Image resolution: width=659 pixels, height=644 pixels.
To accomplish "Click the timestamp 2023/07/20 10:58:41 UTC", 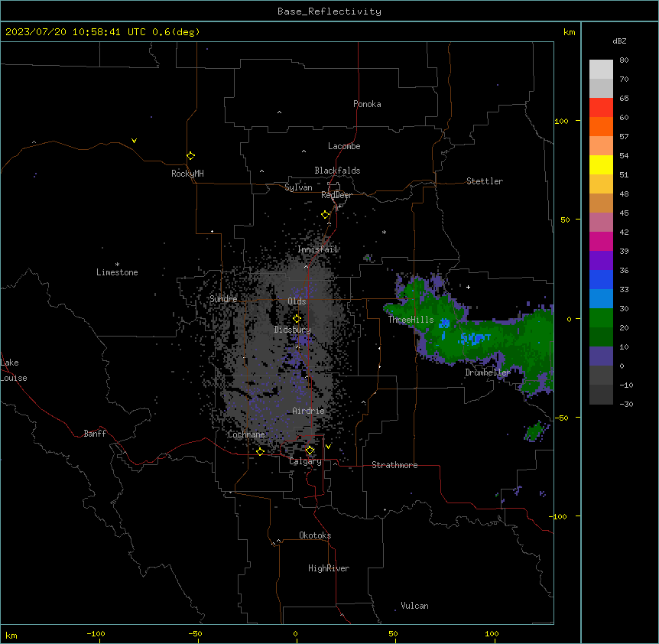I will coord(75,32).
